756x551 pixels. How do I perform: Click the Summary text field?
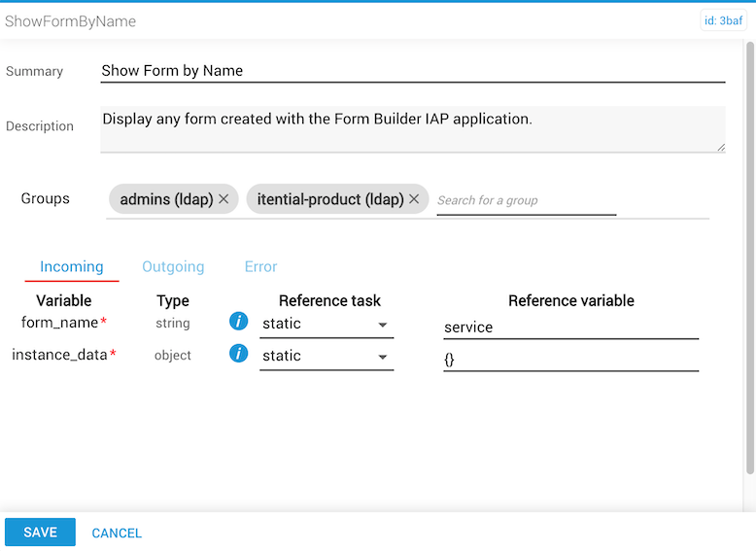point(412,70)
